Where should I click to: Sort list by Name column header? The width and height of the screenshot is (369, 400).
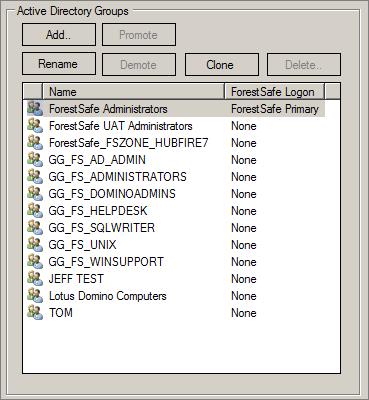tap(134, 91)
